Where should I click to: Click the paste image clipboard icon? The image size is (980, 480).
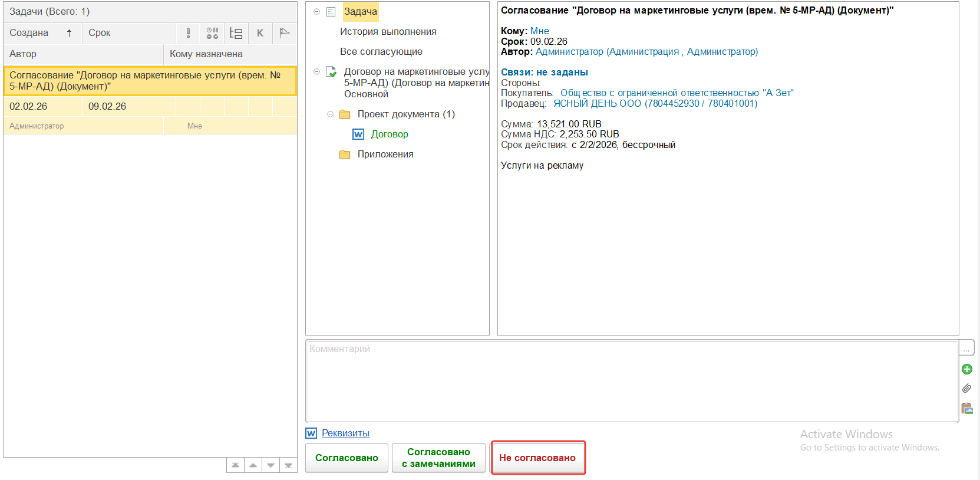click(x=967, y=408)
